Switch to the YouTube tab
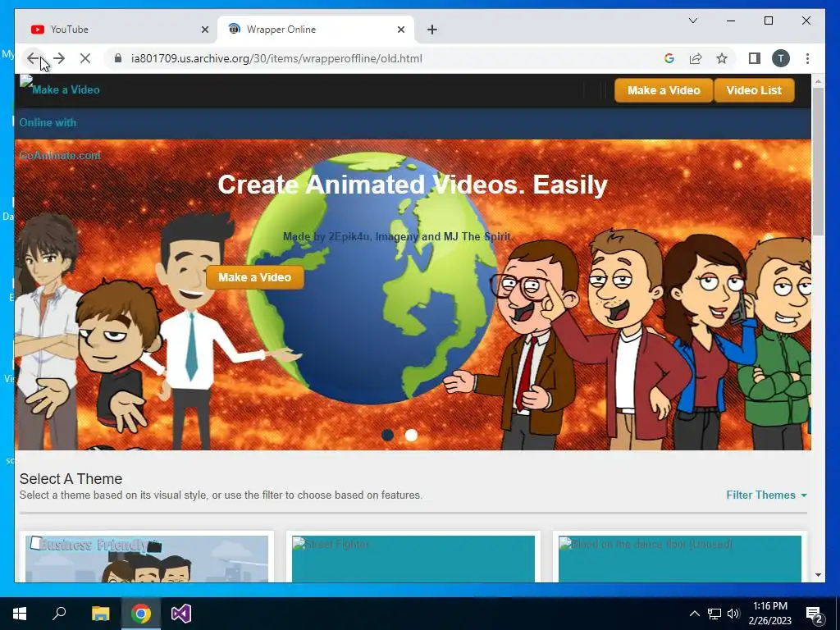This screenshot has height=630, width=840. [x=116, y=30]
